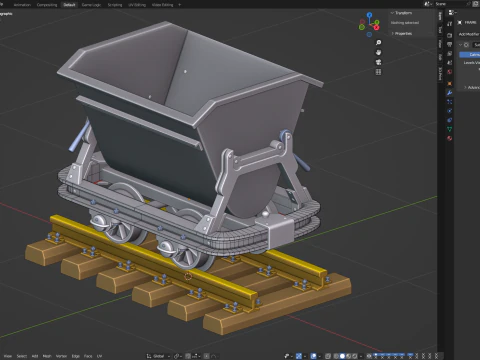
Task: Click the blue Z axis on navigation gizmo
Action: click(x=369, y=15)
